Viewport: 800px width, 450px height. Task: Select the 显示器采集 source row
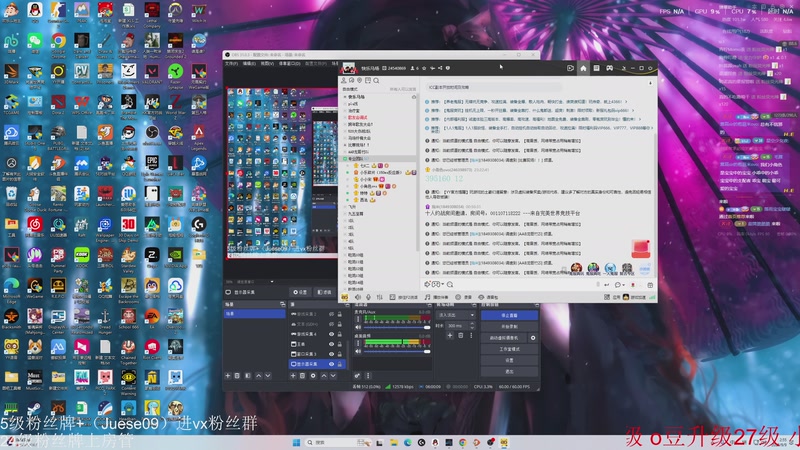(x=317, y=364)
